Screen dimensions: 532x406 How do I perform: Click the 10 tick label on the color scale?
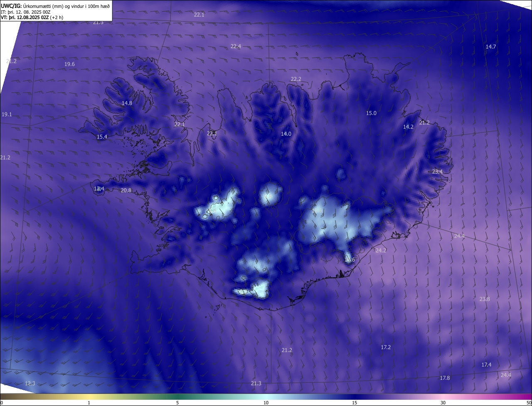[x=266, y=403]
